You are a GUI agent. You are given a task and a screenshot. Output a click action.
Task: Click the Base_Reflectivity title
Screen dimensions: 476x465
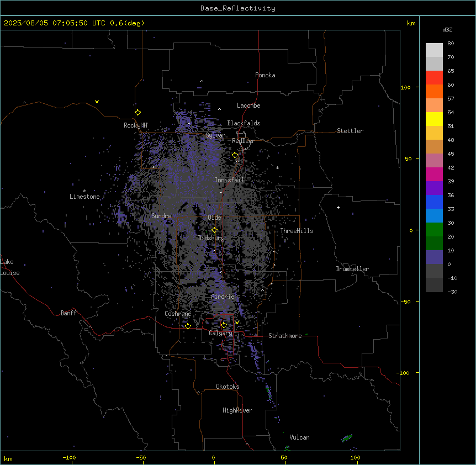click(x=238, y=8)
